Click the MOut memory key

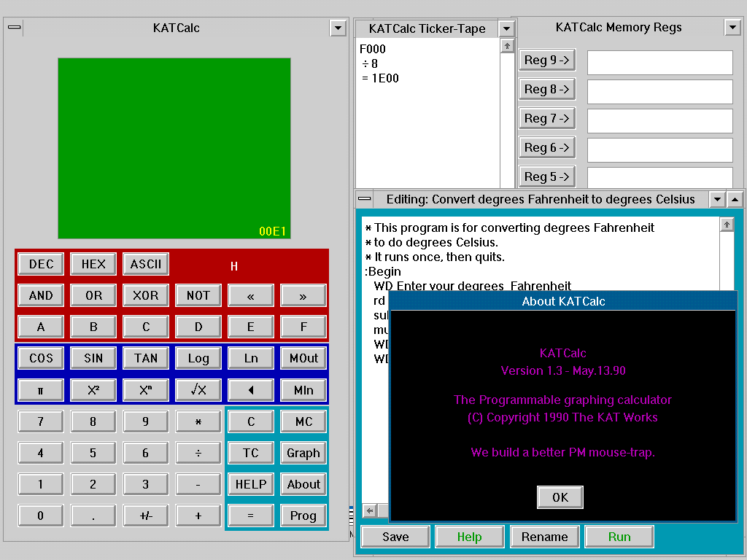[x=303, y=359]
